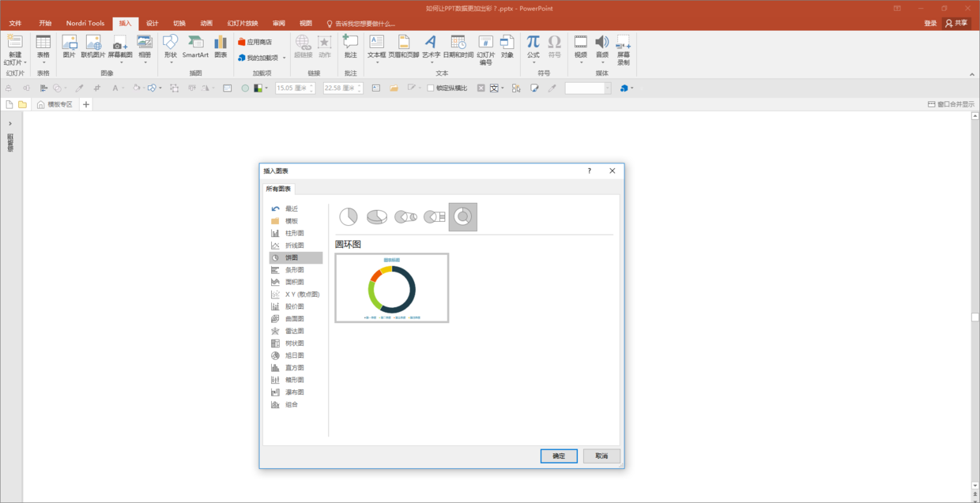Pick the pie-of-pie chart subtype icon

click(x=405, y=217)
